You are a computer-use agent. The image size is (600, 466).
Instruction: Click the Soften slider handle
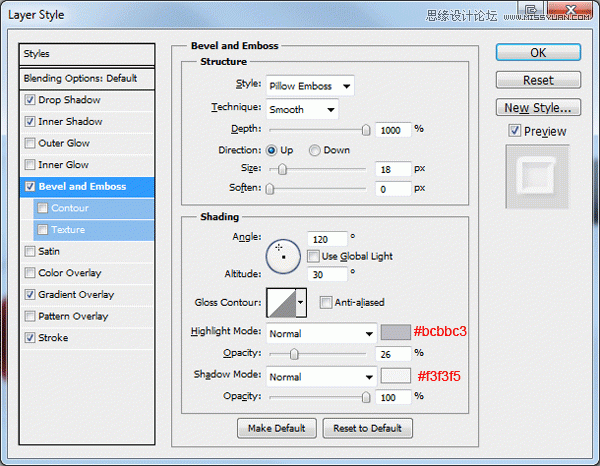270,189
